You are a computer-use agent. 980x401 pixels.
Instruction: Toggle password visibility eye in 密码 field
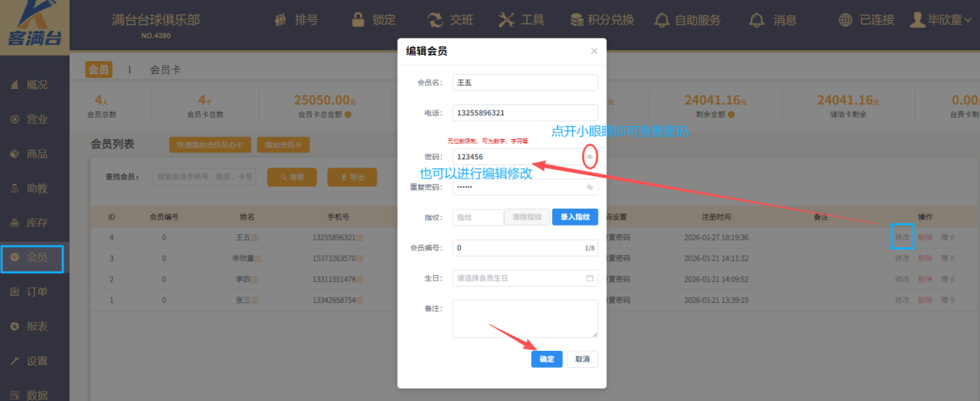pos(589,157)
